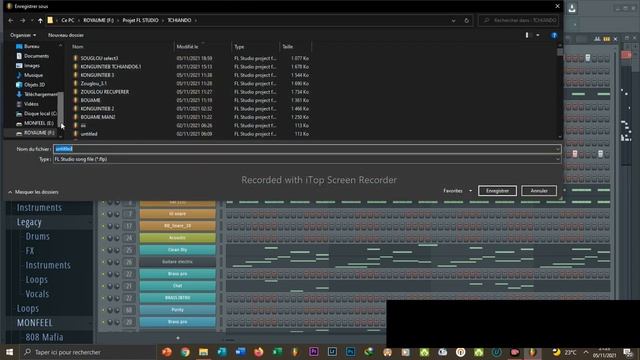Screen dimensions: 640x360
Task: Select Musique in the dialog sidebar
Action: click(x=33, y=75)
